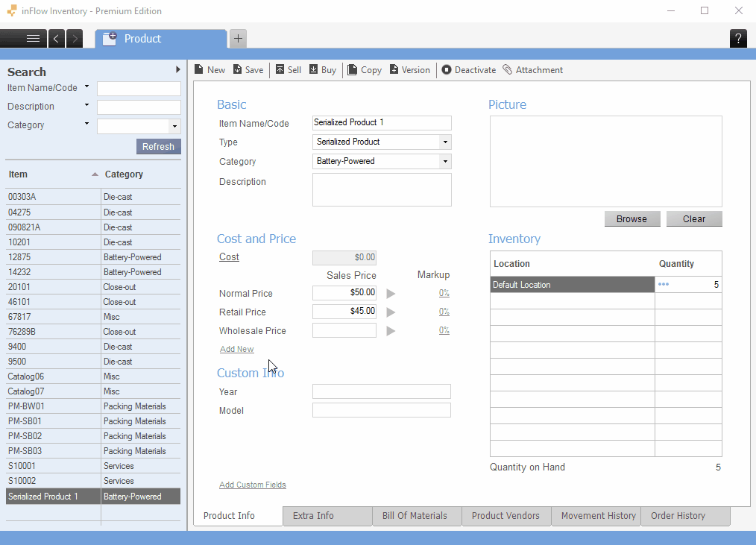The image size is (756, 545).
Task: Open a new tab with plus
Action: 238,39
